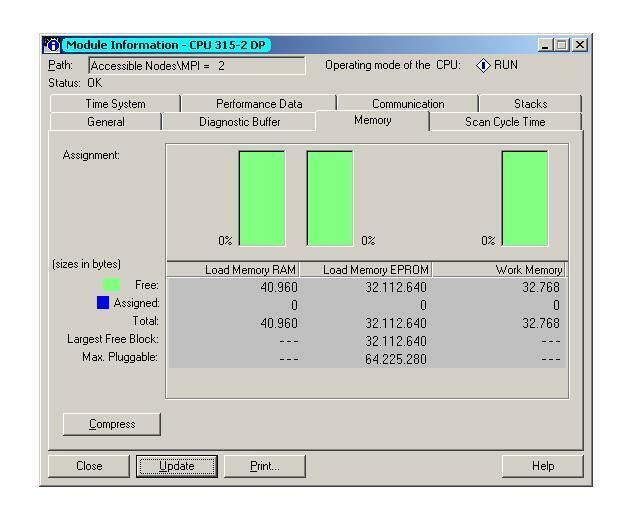Click the Load Memory EPROM column header
This screenshot has height=532, width=628.
(x=366, y=270)
